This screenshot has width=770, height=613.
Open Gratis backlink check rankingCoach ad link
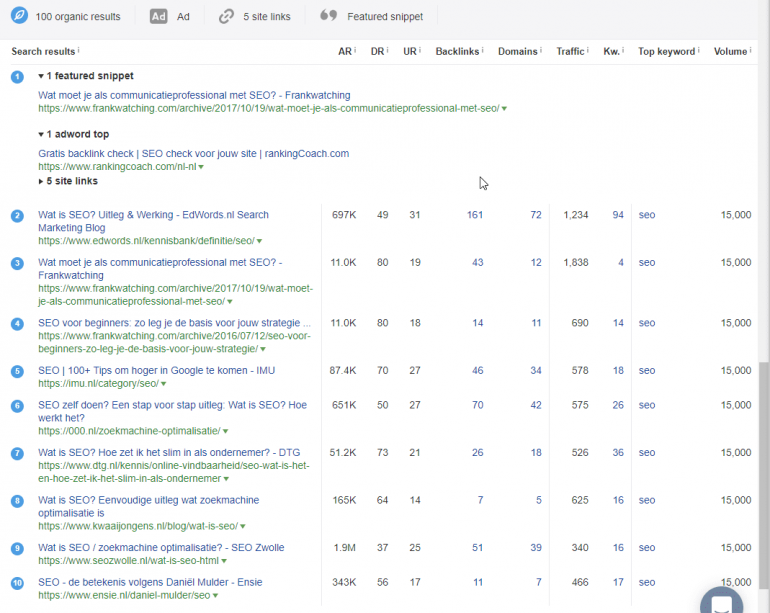point(193,154)
